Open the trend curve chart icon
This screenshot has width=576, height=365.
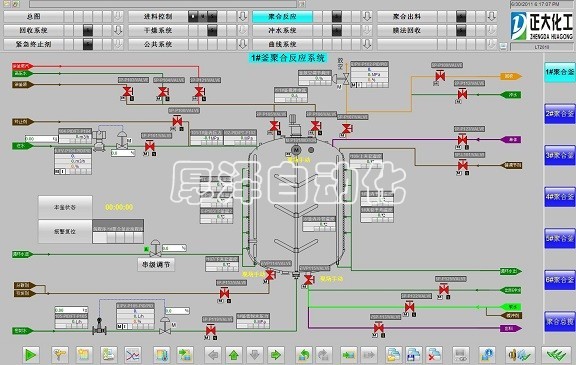click(x=133, y=355)
